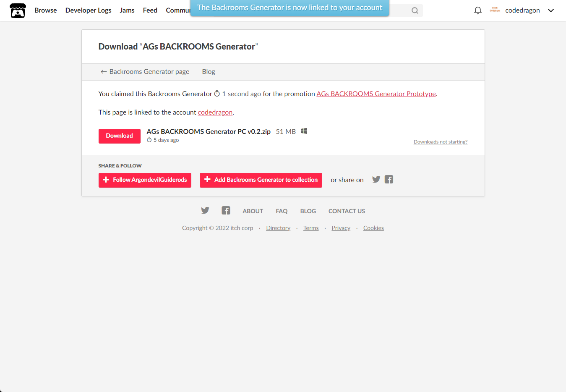Open the Directory link
The height and width of the screenshot is (392, 566).
click(278, 228)
